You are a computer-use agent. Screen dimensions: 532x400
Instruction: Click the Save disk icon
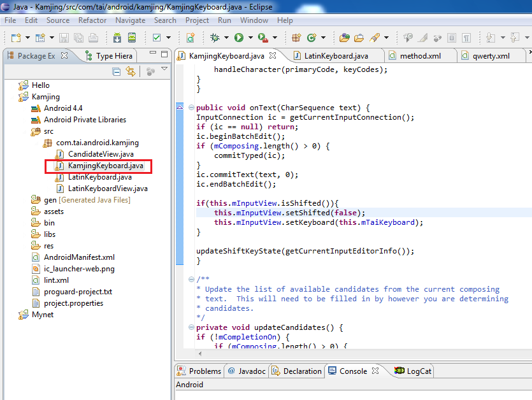tap(64, 38)
